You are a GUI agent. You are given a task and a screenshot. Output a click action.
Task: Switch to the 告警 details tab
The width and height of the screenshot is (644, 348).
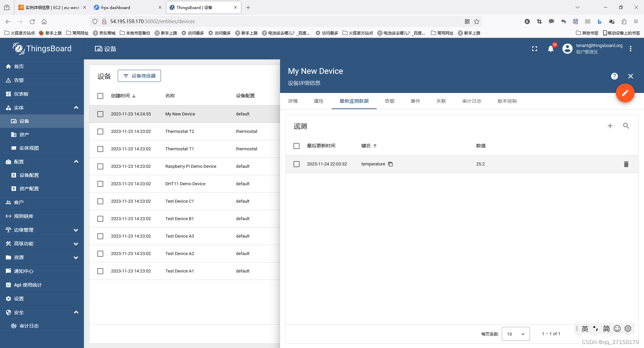coord(390,101)
